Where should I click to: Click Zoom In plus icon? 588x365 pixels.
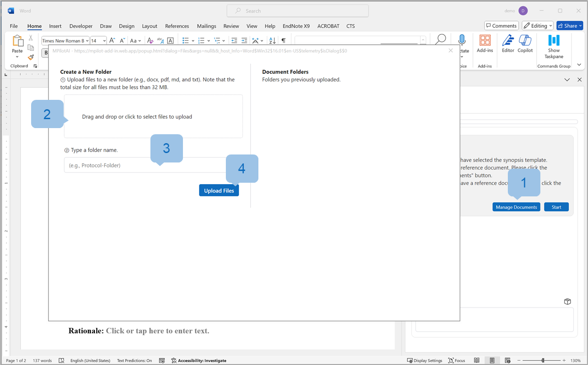click(565, 360)
